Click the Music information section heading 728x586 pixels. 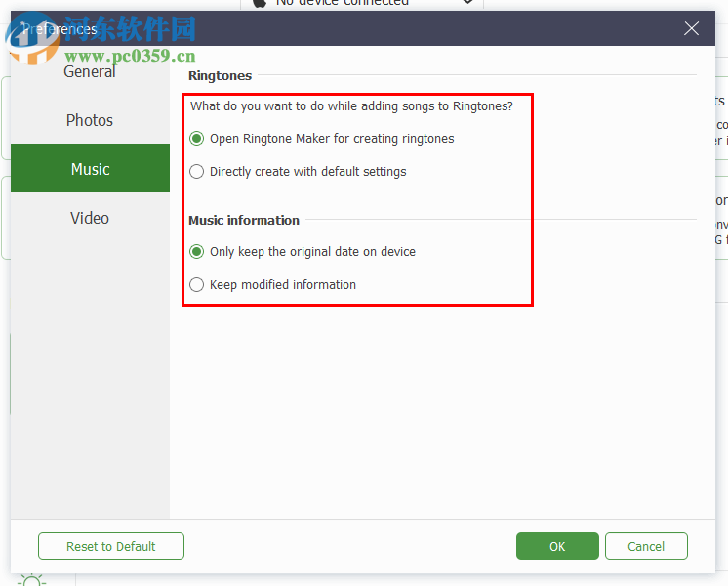tap(244, 221)
